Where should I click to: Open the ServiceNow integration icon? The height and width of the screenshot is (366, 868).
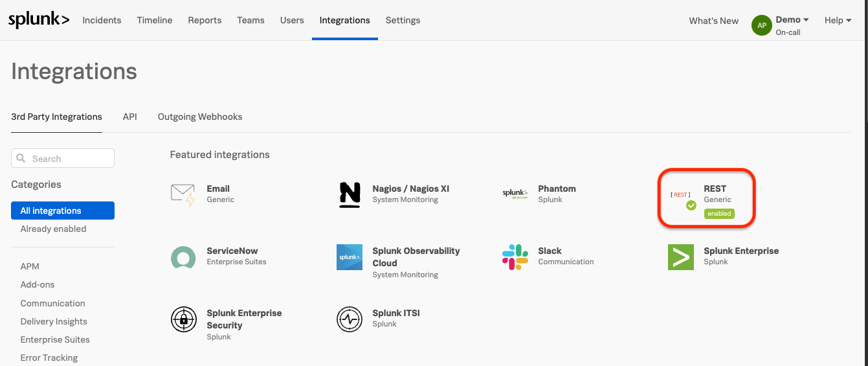coord(183,257)
